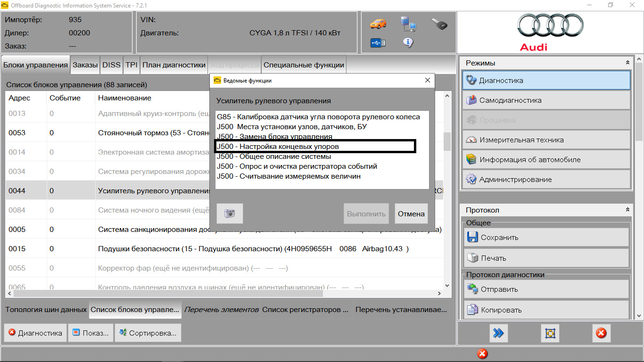Click the right panel vertical scrollbar
Screen dimensions: 644x362
click(x=639, y=187)
